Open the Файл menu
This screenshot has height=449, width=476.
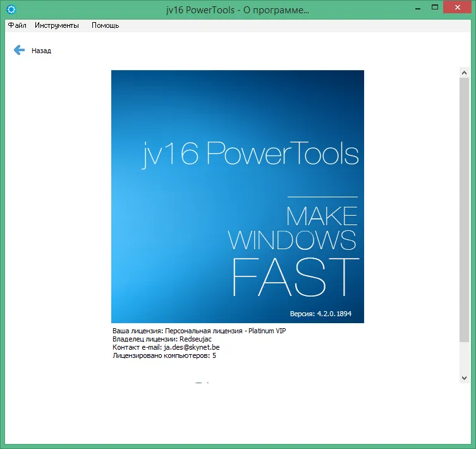tap(17, 25)
